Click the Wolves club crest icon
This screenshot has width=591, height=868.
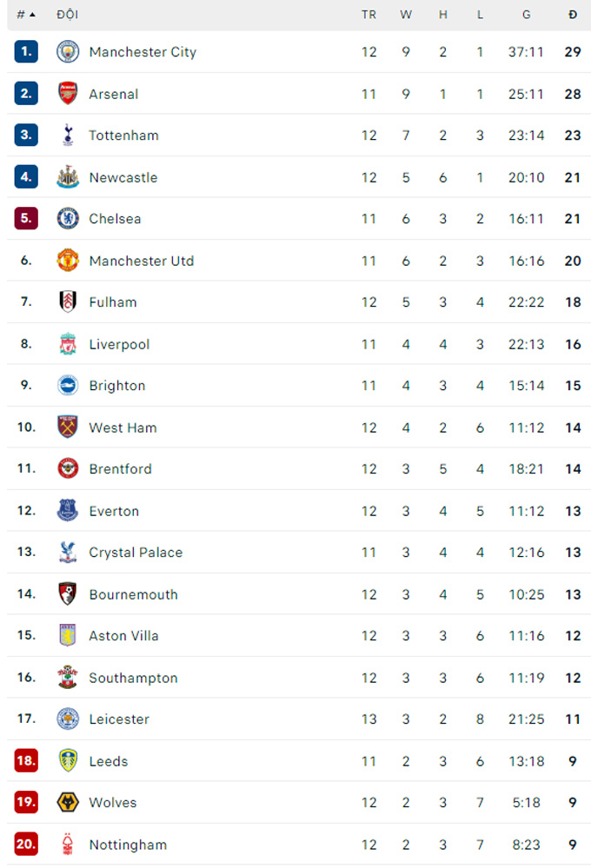(68, 803)
